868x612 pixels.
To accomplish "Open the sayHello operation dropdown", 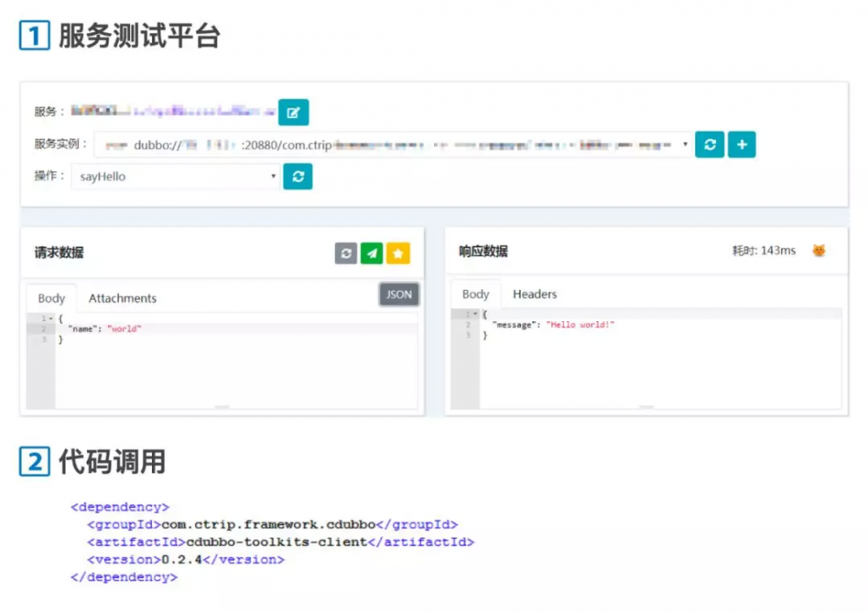I will click(x=174, y=176).
